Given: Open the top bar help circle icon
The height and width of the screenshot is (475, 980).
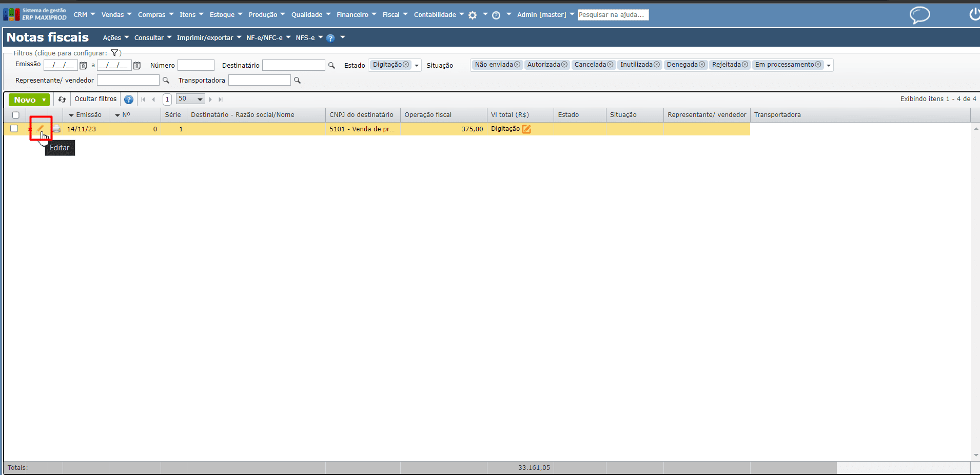Looking at the screenshot, I should point(496,15).
